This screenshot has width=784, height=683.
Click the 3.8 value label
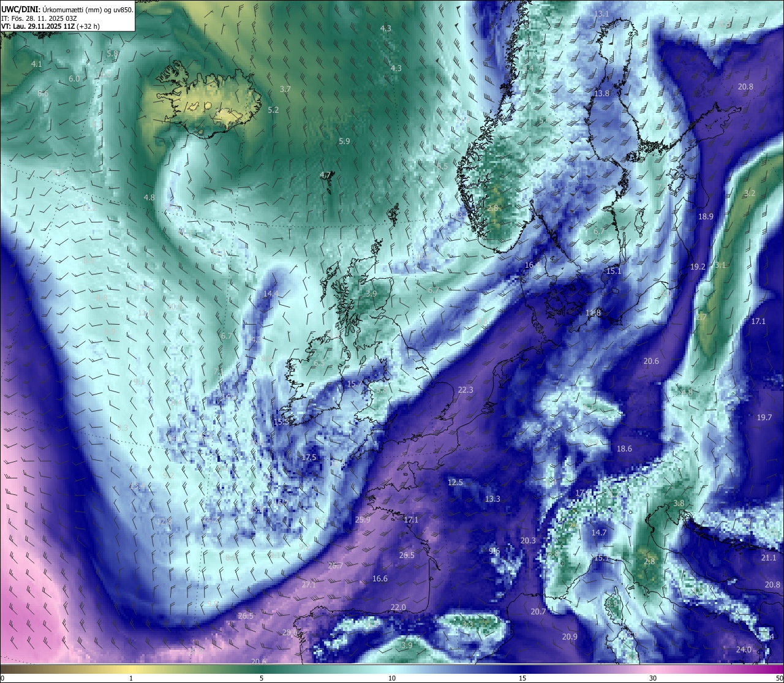679,504
